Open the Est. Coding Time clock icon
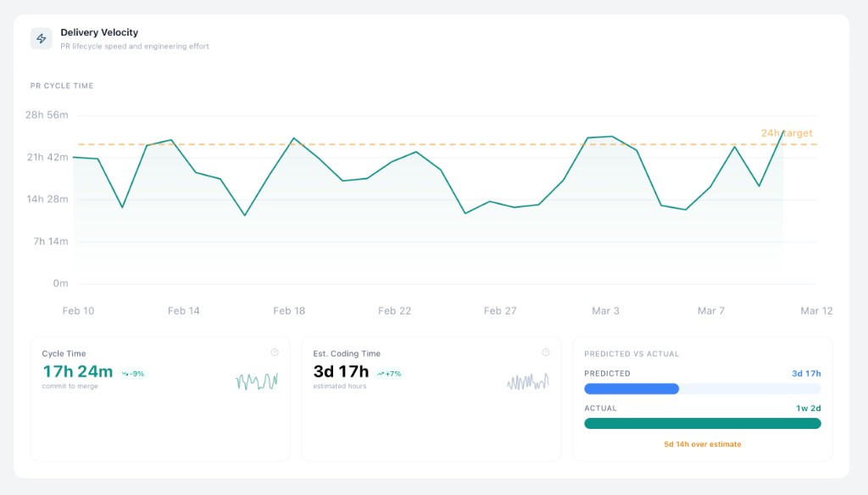 coord(547,353)
